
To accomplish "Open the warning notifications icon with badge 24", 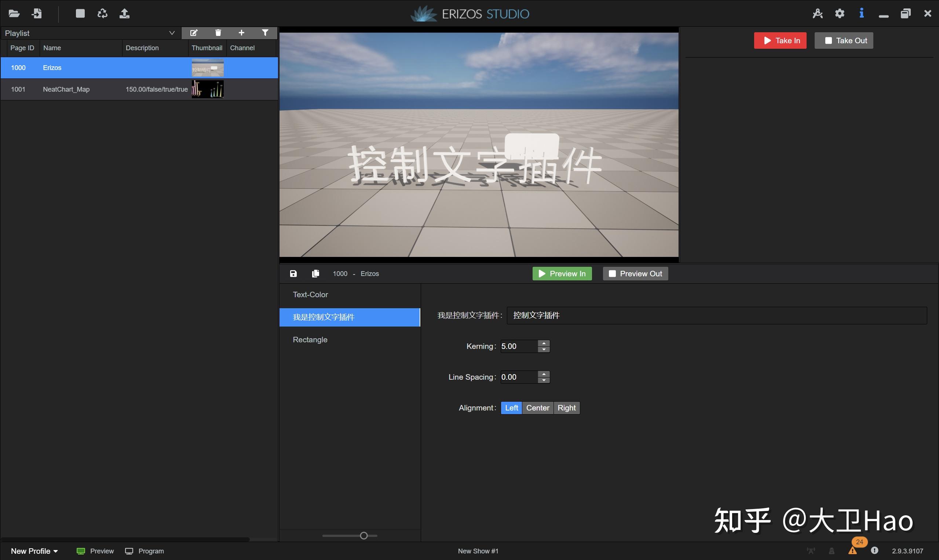I will point(852,550).
